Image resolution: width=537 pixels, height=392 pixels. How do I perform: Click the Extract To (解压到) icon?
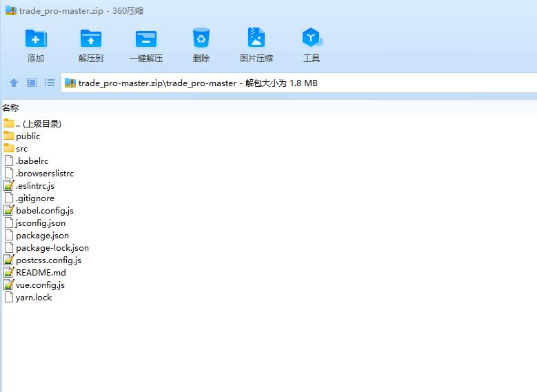tap(91, 39)
